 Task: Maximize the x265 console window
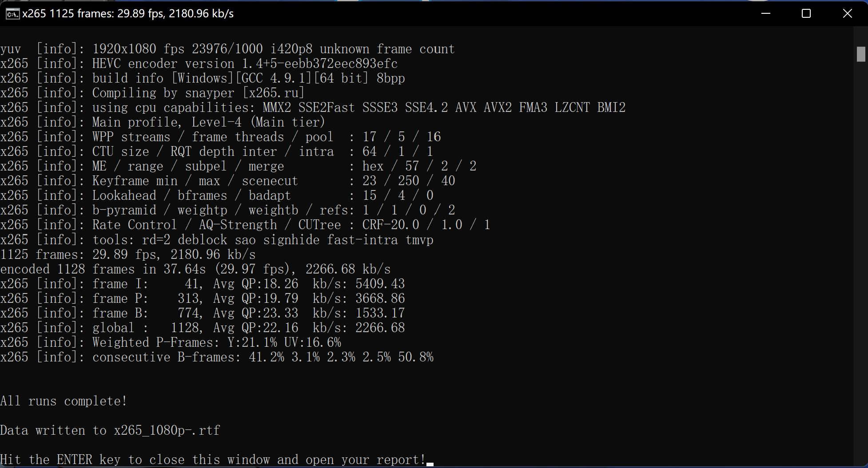pyautogui.click(x=806, y=14)
